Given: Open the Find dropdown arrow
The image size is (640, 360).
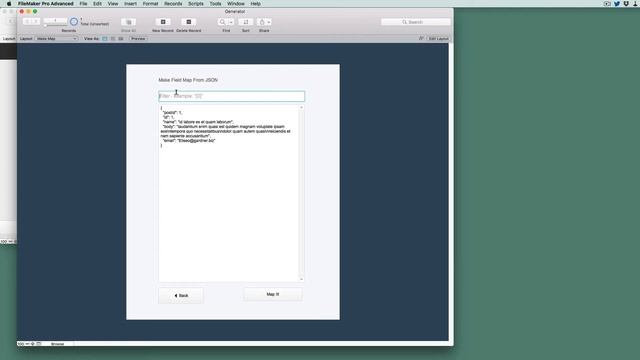Looking at the screenshot, I should (x=231, y=22).
